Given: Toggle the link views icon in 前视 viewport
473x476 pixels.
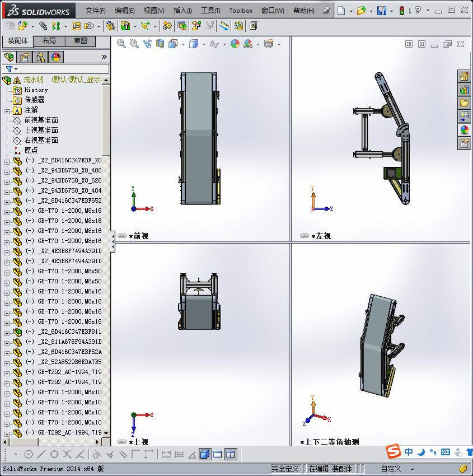Looking at the screenshot, I should (121, 236).
